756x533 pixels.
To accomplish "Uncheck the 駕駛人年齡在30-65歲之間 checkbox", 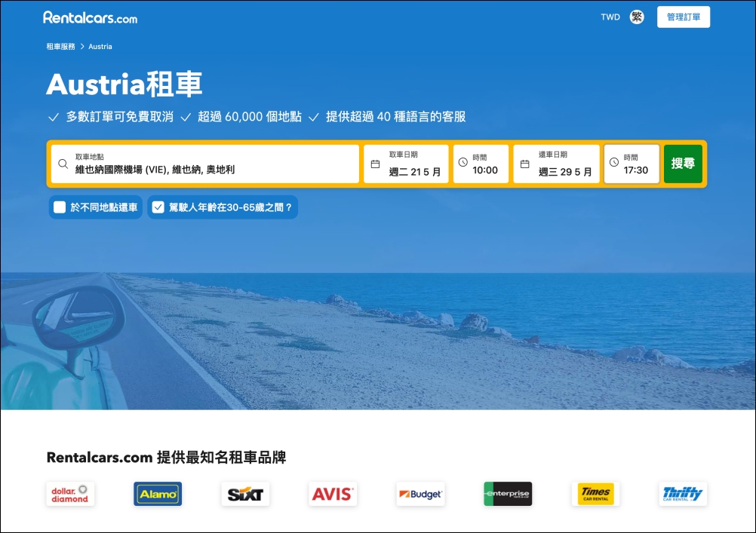I will coord(158,207).
